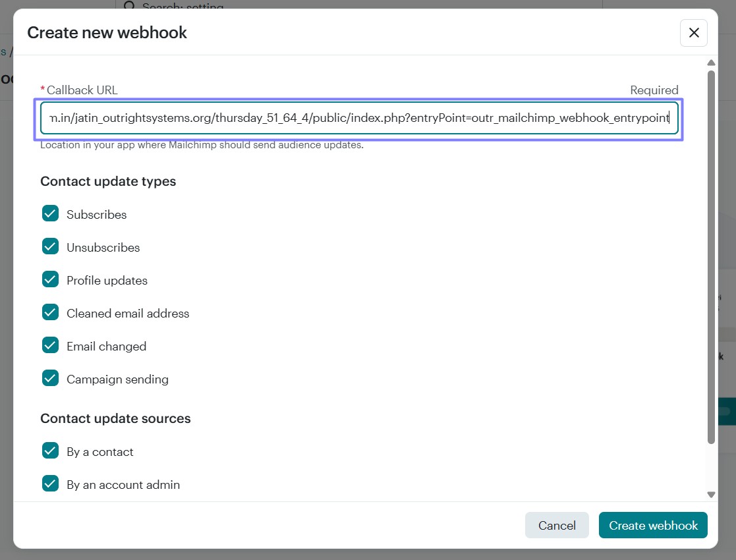Viewport: 736px width, 560px height.
Task: Toggle the Email changed checkbox
Action: 51,345
